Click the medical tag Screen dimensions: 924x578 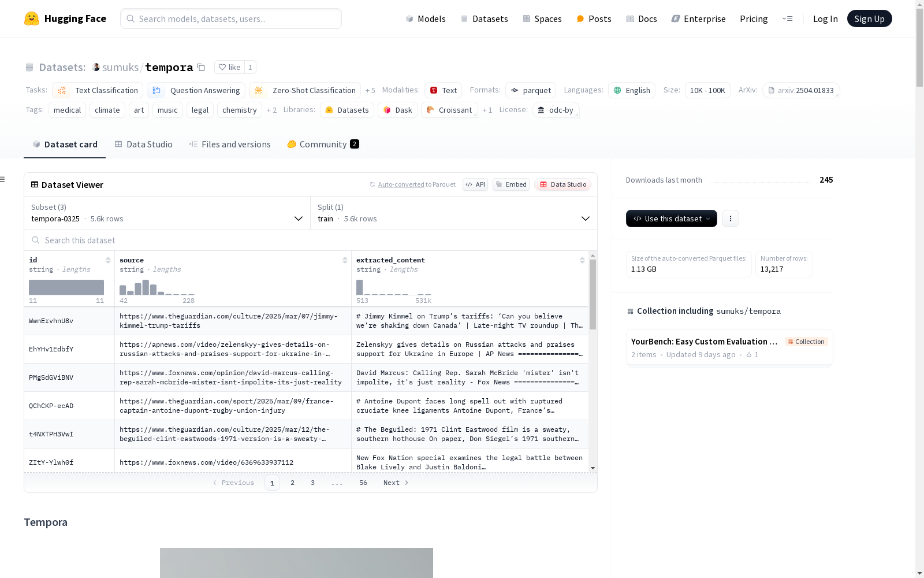click(68, 110)
